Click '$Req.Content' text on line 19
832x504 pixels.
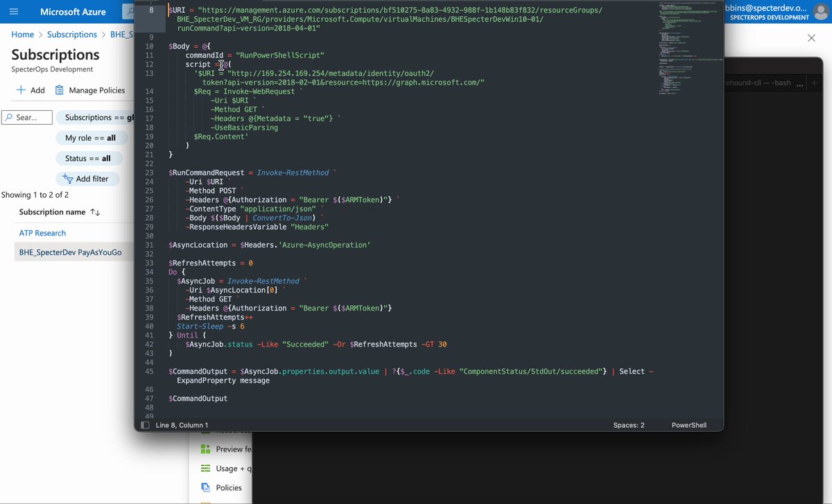coord(220,137)
